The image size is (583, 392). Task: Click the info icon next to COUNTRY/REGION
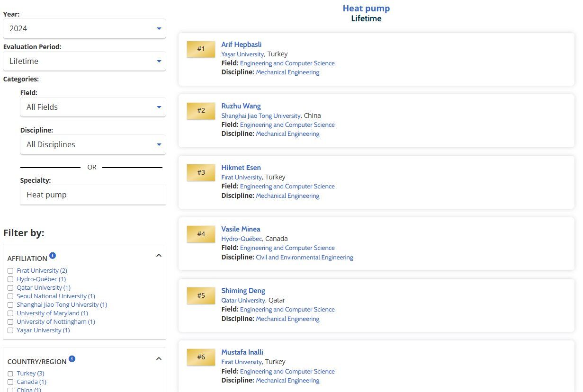point(72,359)
